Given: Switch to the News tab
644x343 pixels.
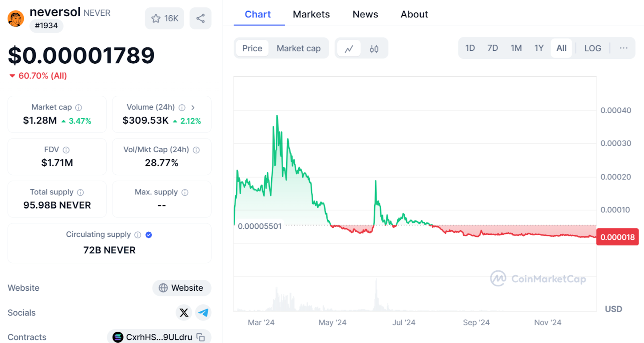Looking at the screenshot, I should point(365,14).
